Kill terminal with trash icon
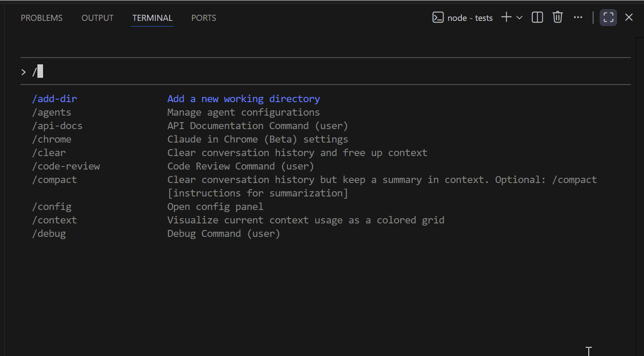Image resolution: width=644 pixels, height=356 pixels. pyautogui.click(x=557, y=17)
